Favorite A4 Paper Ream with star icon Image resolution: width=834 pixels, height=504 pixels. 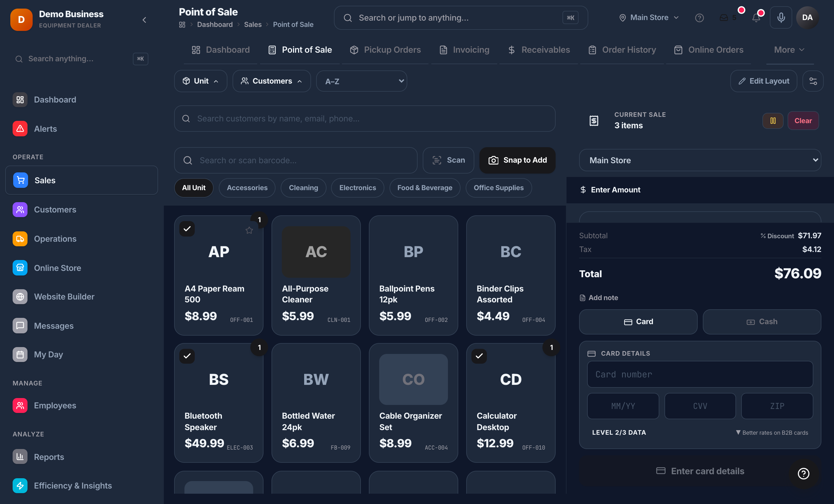click(x=249, y=230)
